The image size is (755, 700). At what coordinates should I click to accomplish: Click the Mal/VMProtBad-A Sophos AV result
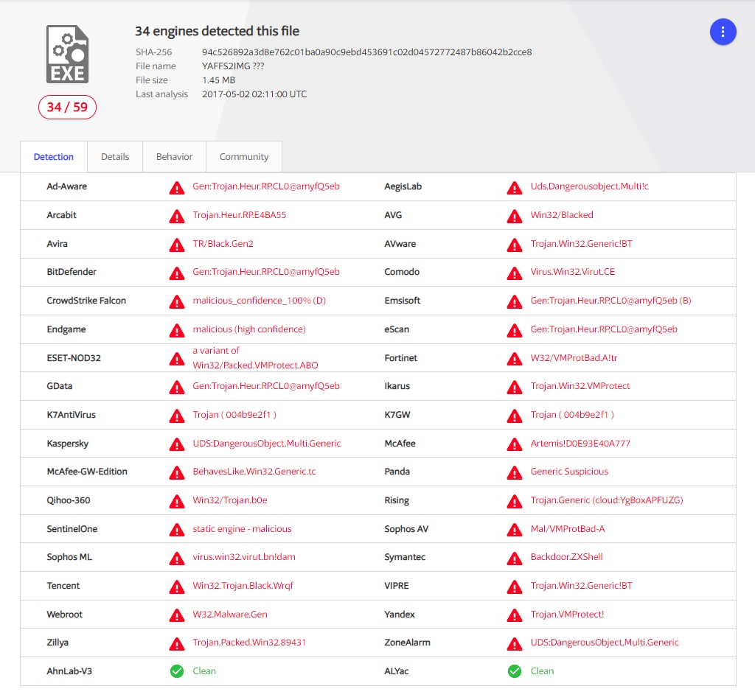coord(568,529)
